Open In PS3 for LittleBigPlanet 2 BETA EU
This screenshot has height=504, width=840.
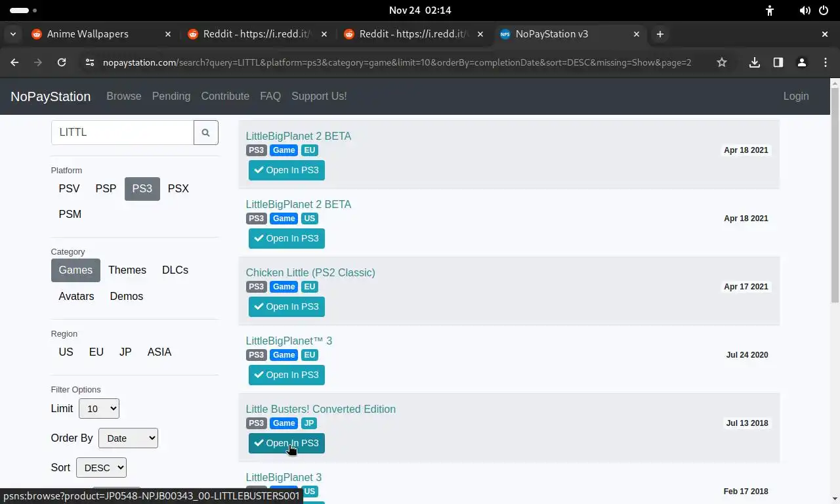coord(287,170)
